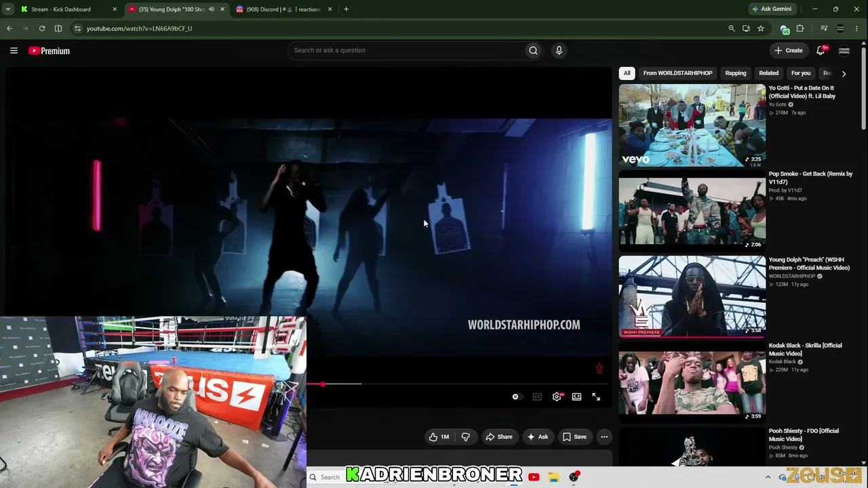
Task: Open the Yo Gotti Put a Date On It title
Action: [x=802, y=92]
